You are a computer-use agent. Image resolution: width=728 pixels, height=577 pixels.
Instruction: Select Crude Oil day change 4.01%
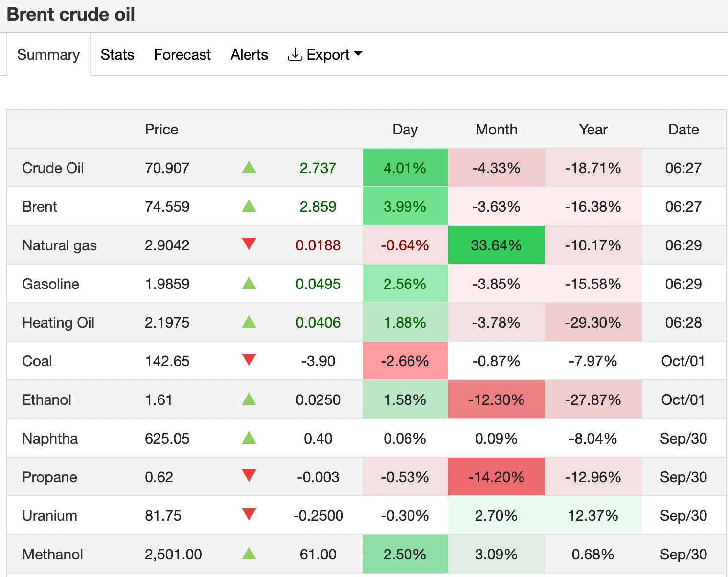[x=405, y=168]
